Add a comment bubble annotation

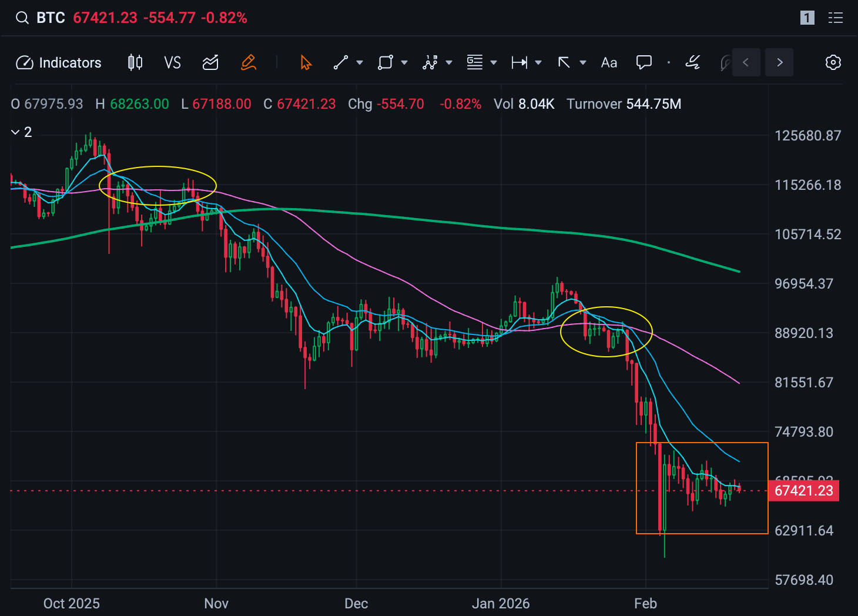point(644,62)
